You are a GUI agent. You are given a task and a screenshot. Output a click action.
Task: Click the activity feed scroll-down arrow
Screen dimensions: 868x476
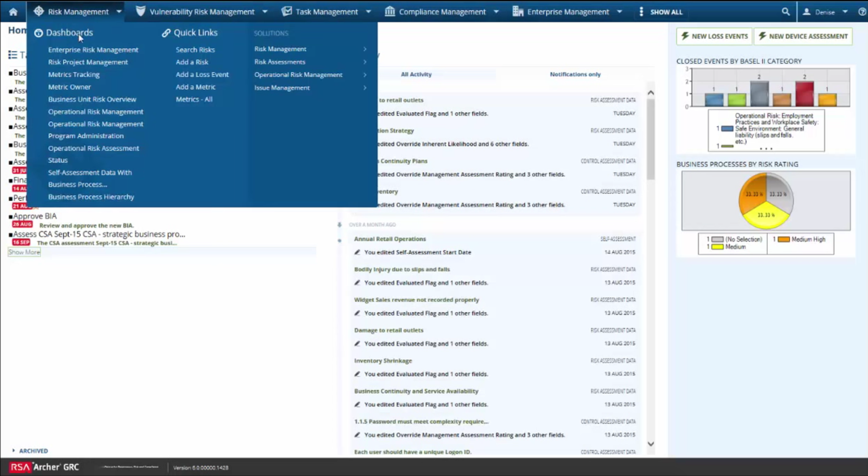click(x=651, y=444)
